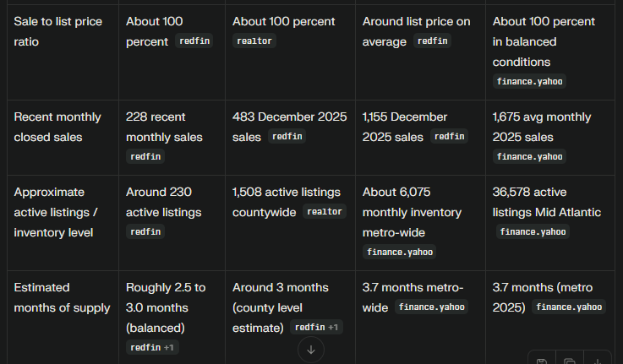Open redfin source after 'Around list price on average'
Screen dimensions: 623x364
pyautogui.click(x=432, y=41)
